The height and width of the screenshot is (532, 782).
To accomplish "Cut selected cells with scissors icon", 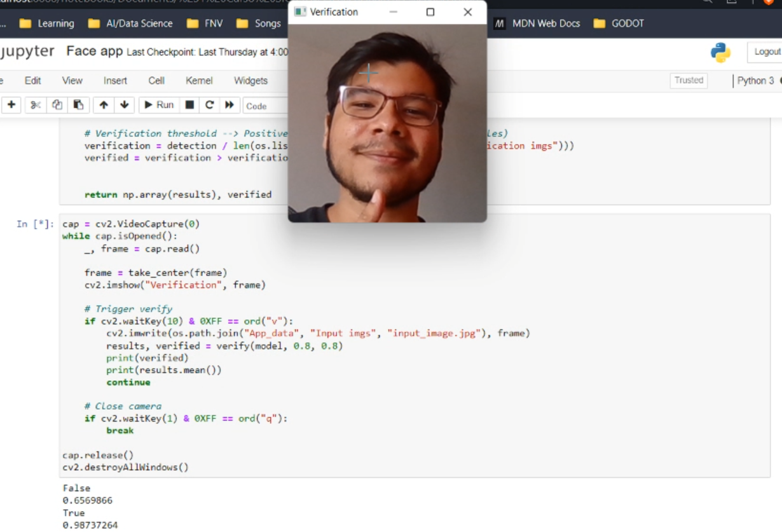I will pyautogui.click(x=36, y=105).
